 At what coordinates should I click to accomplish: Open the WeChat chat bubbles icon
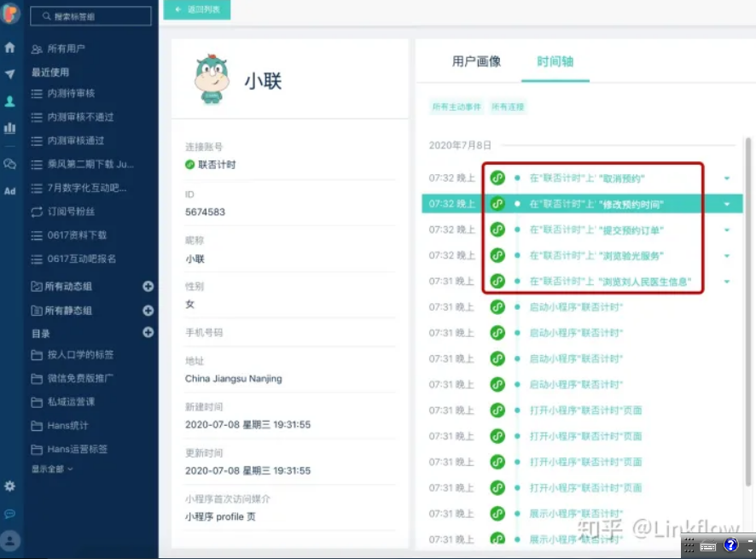pos(9,164)
